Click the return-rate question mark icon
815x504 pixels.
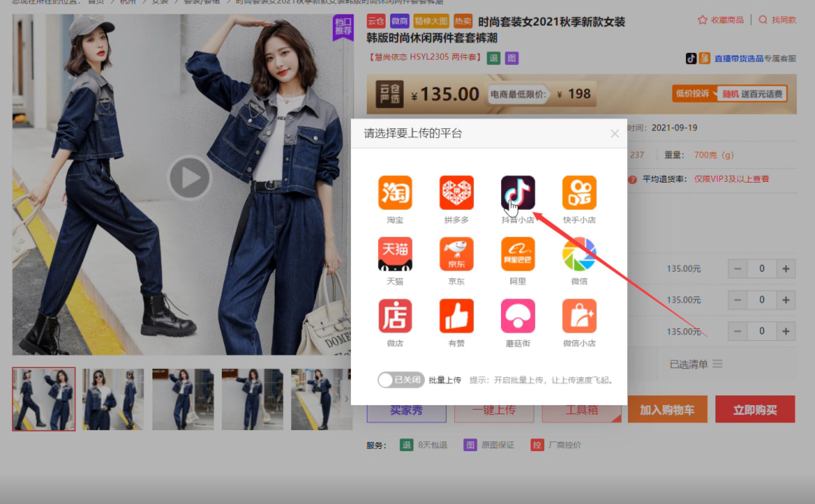(x=632, y=180)
